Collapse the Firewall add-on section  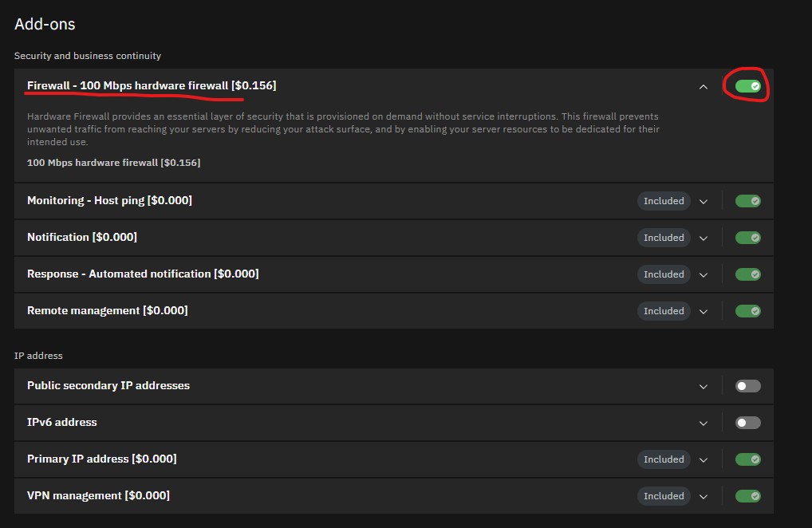[703, 87]
